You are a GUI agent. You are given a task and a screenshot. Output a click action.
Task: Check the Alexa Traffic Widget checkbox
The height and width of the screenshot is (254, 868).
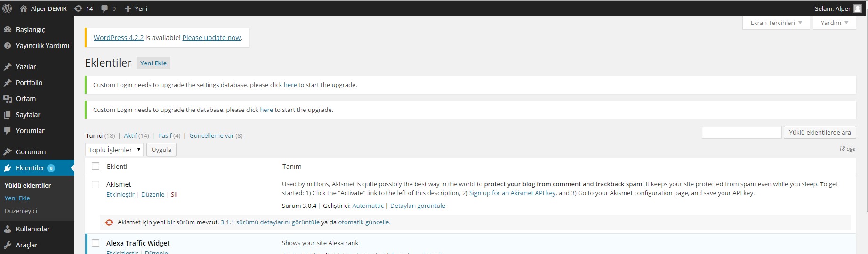click(x=96, y=243)
